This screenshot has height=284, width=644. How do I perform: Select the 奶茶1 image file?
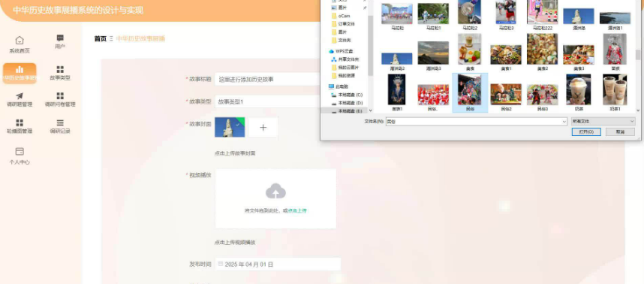coord(615,93)
